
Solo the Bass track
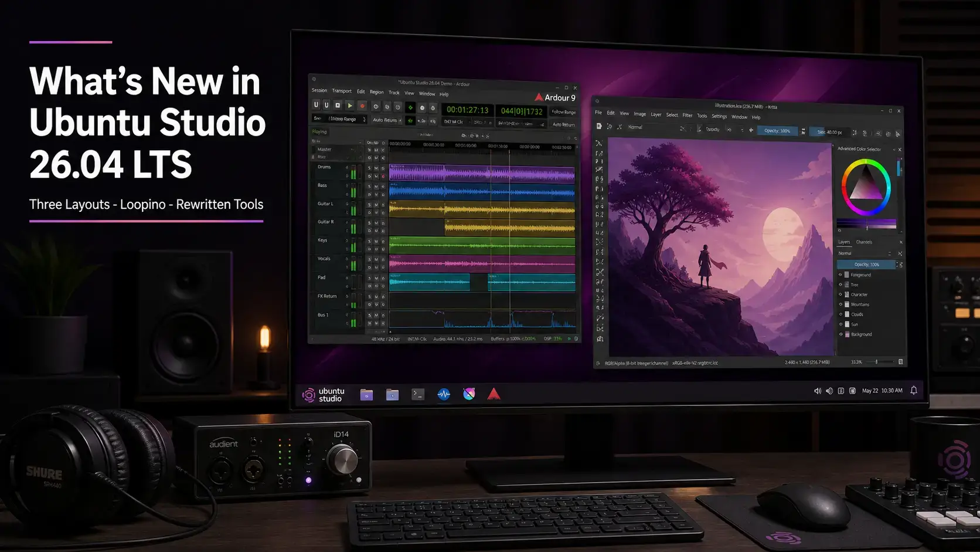pyautogui.click(x=369, y=187)
